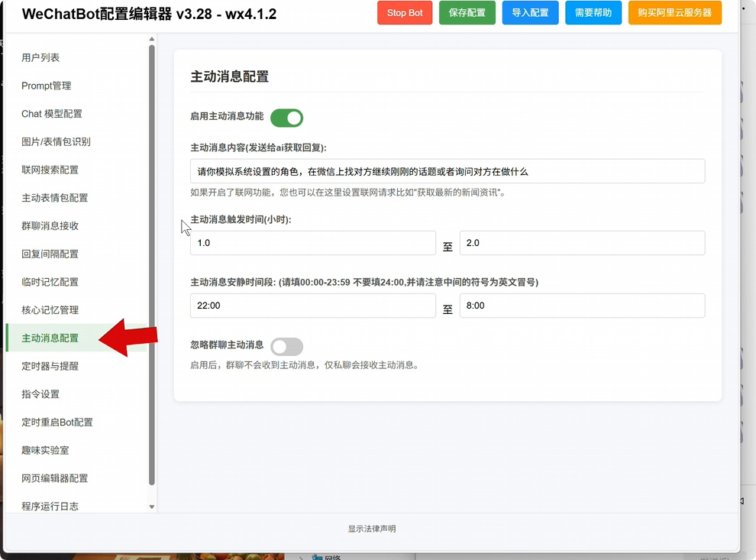Image resolution: width=756 pixels, height=560 pixels.
Task: Show legal notice 显示法律声明 link
Action: [372, 529]
